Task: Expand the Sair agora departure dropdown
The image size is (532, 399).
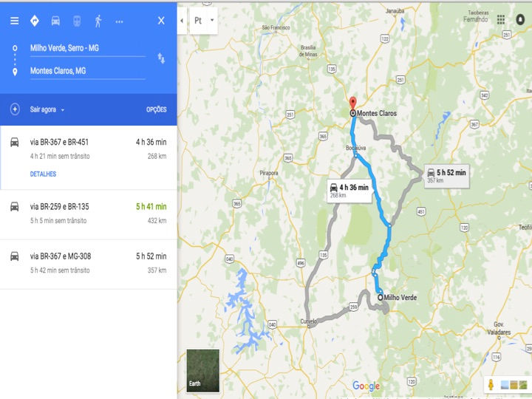Action: tap(47, 109)
